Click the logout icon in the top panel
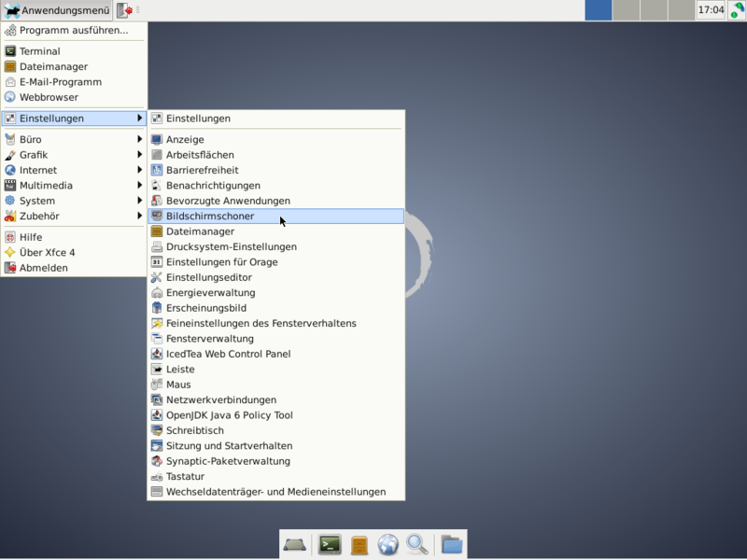The image size is (747, 560). [x=124, y=10]
